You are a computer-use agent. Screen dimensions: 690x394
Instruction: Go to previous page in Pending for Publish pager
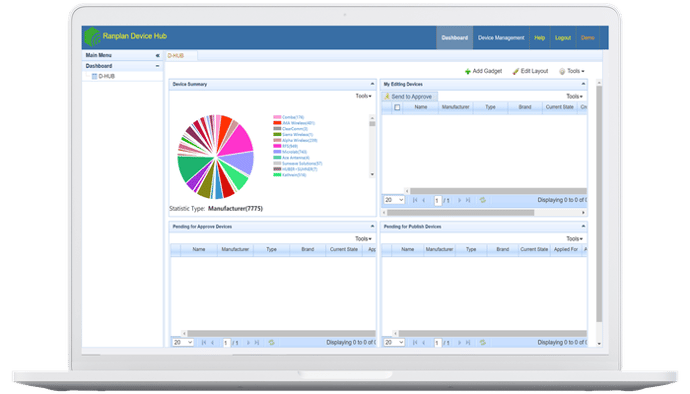coord(424,342)
